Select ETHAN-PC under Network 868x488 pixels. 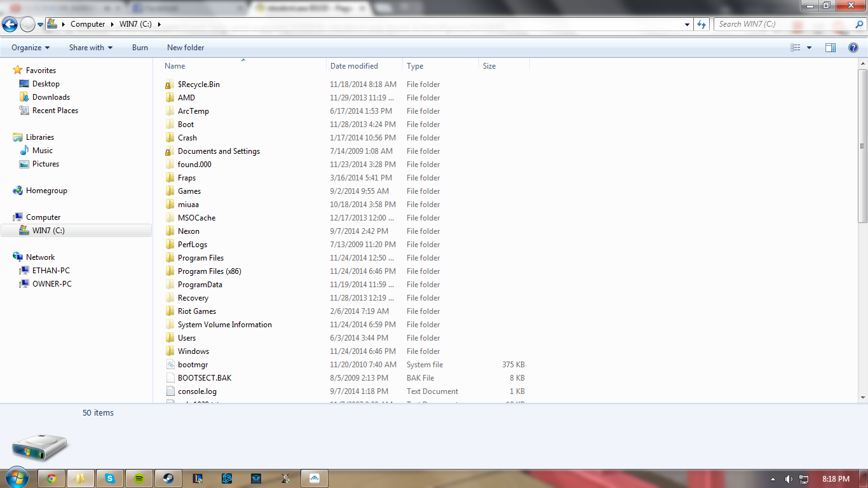51,271
